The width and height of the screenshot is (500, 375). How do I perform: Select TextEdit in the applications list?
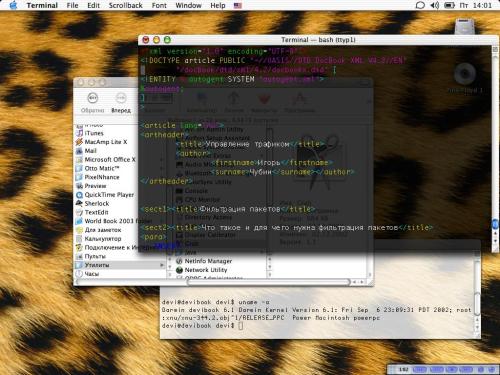click(x=96, y=212)
